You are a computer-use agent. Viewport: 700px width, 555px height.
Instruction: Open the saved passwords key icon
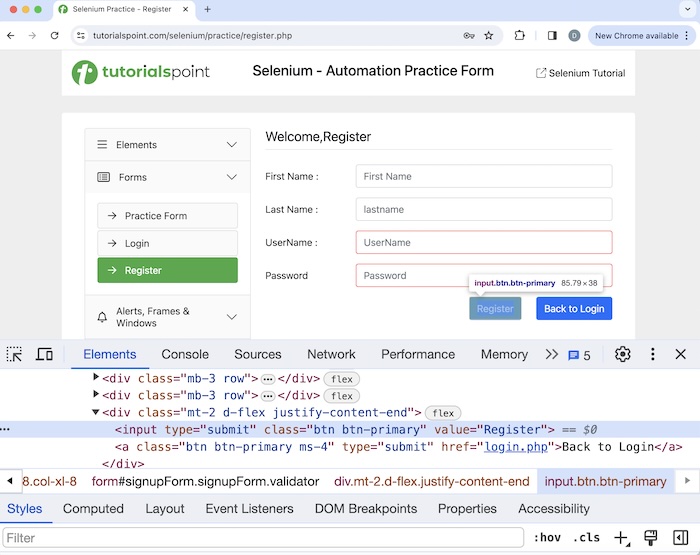click(x=468, y=35)
